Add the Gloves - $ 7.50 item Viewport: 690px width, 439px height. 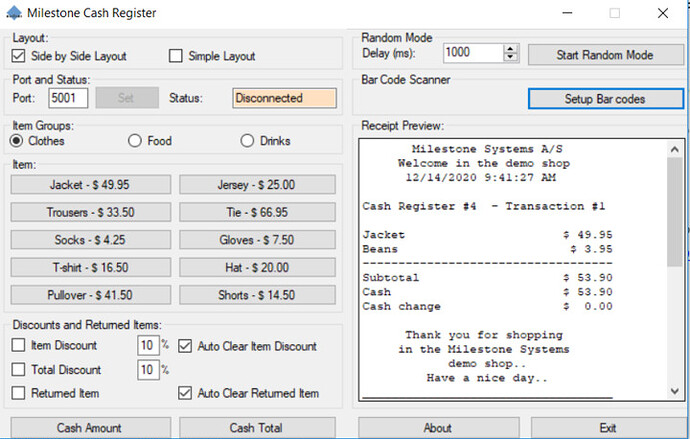[x=257, y=240]
